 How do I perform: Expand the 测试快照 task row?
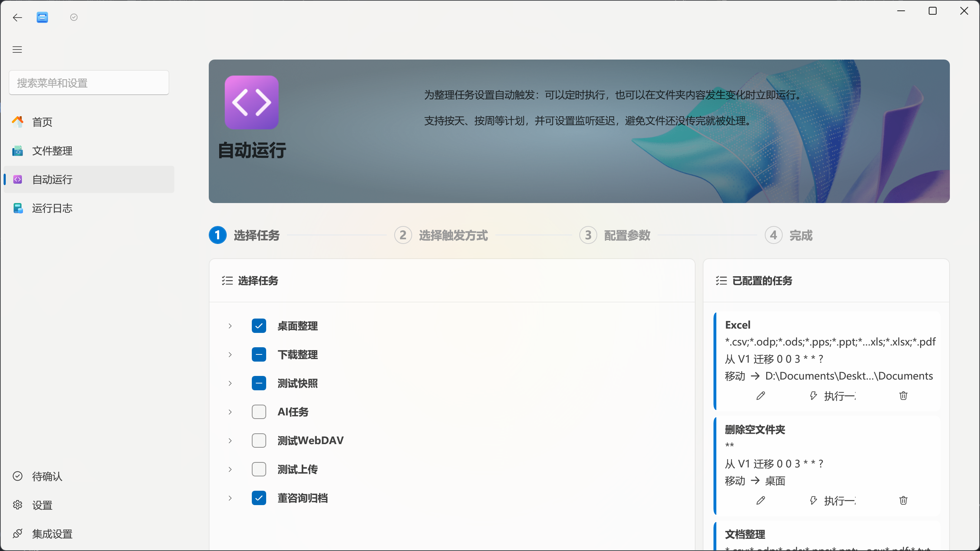tap(230, 383)
